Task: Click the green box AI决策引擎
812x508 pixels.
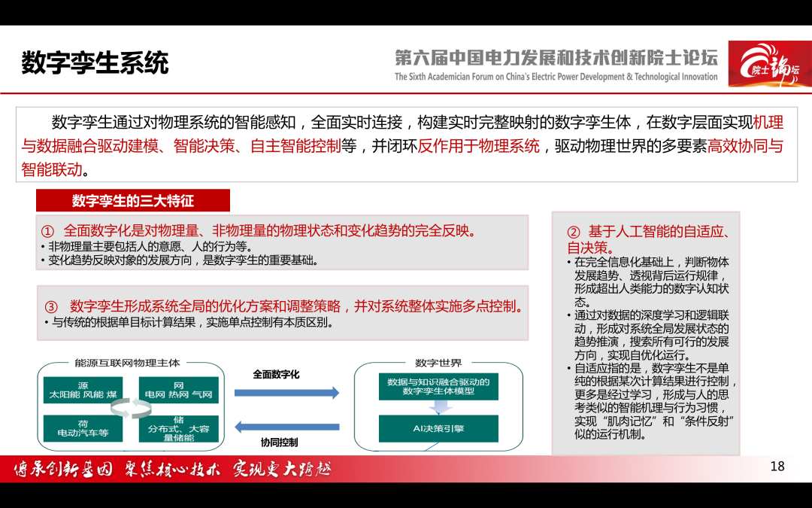Action: 438,429
